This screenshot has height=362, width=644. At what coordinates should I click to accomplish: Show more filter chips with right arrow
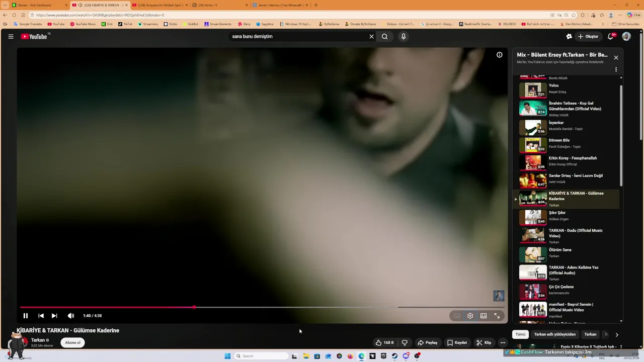click(x=617, y=334)
